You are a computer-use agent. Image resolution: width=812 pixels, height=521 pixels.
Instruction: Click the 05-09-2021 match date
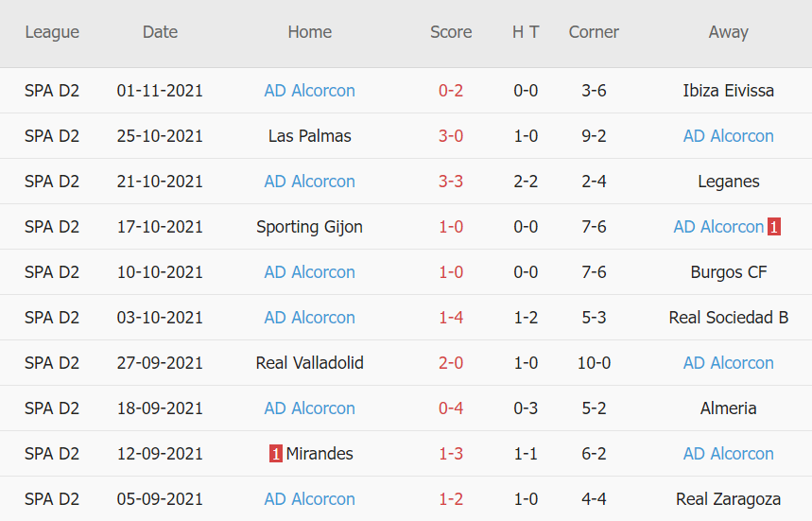click(x=160, y=499)
